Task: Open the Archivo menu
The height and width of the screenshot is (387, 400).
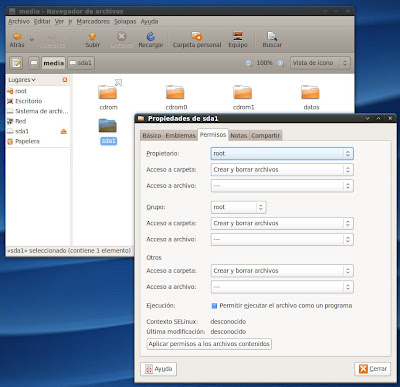Action: [x=19, y=21]
